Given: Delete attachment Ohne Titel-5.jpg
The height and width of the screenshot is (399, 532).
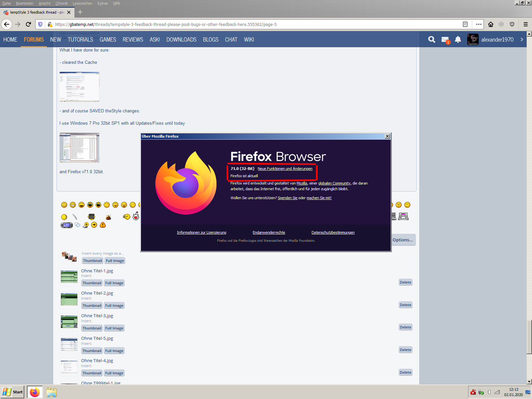Looking at the screenshot, I should tap(406, 350).
